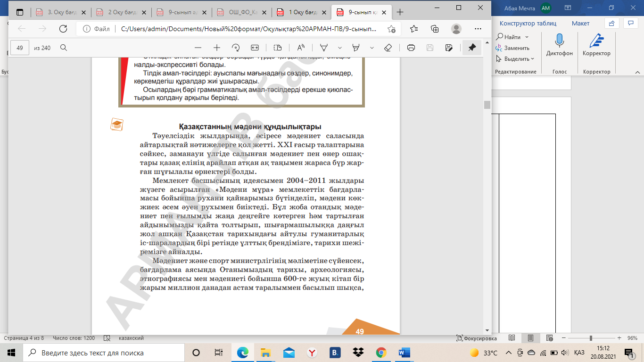Open the Dictaphone (Диктофон) microphone in Word
This screenshot has width=644, height=362.
tap(560, 45)
